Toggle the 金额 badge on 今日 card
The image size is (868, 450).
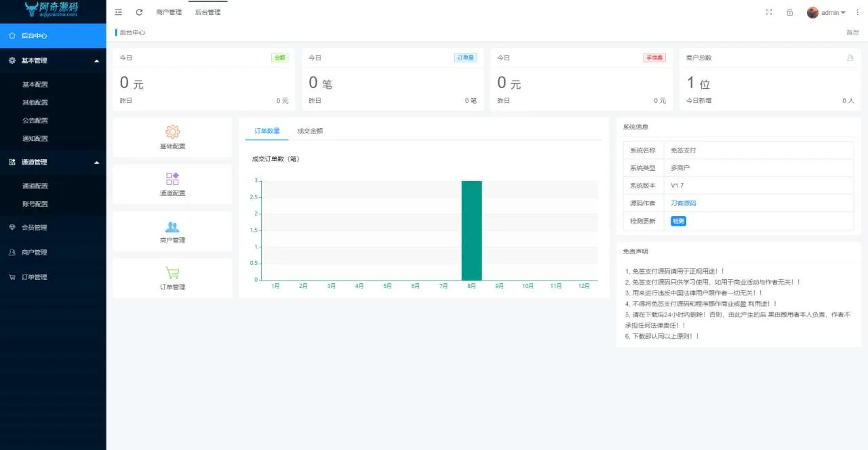pyautogui.click(x=279, y=58)
